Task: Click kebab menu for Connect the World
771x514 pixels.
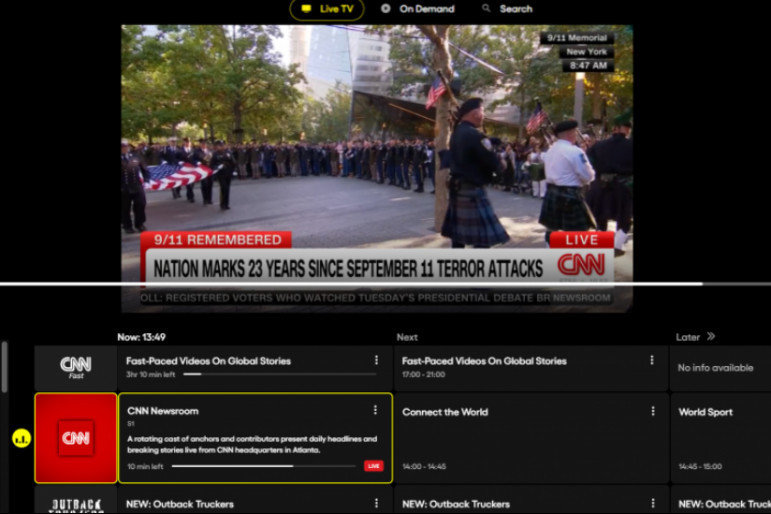Action: (x=652, y=410)
